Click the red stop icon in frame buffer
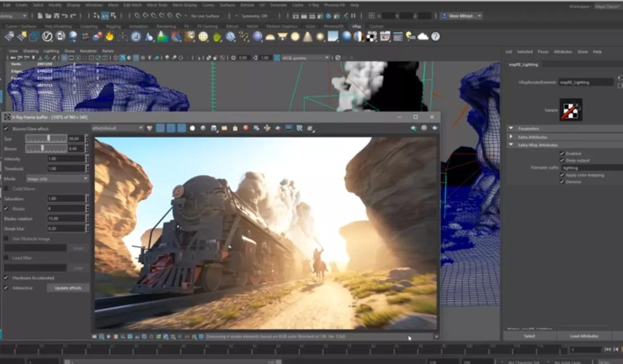 [x=246, y=128]
